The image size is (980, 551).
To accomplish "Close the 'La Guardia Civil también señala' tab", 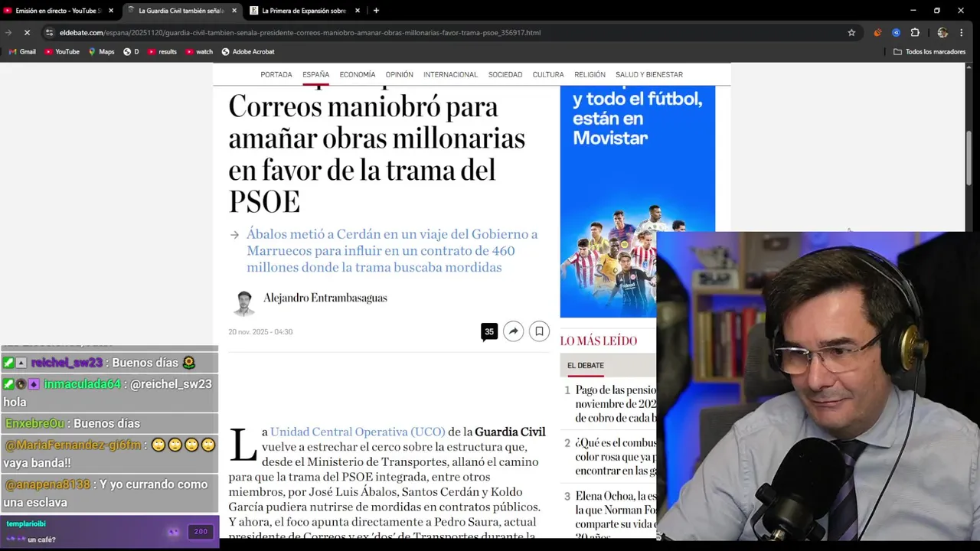I will tap(234, 11).
